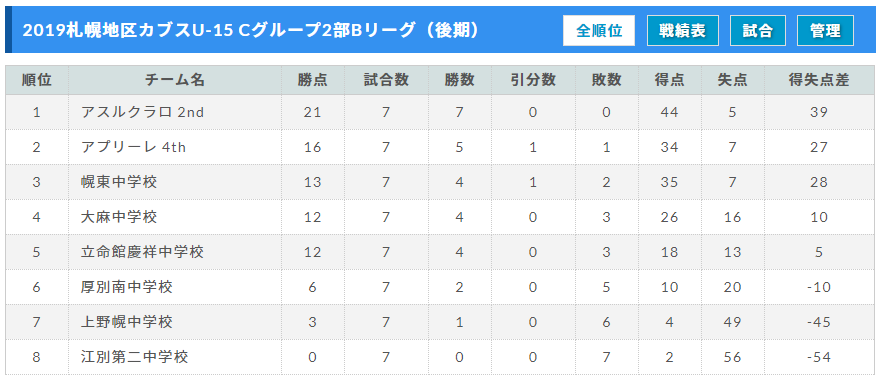Click 厚別南中学校 team entry
Screen dimensions: 885x384
[126, 287]
